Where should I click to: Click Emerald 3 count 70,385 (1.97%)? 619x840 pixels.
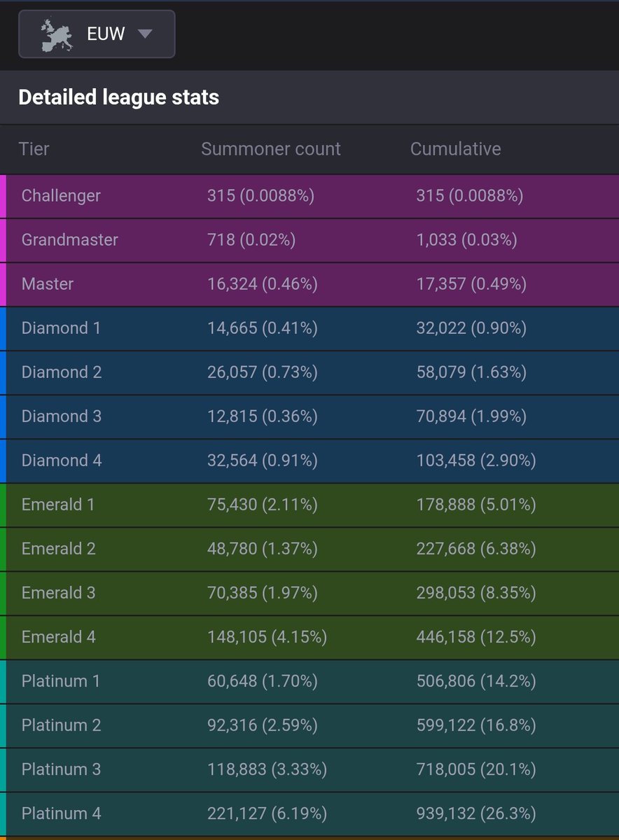click(x=263, y=593)
